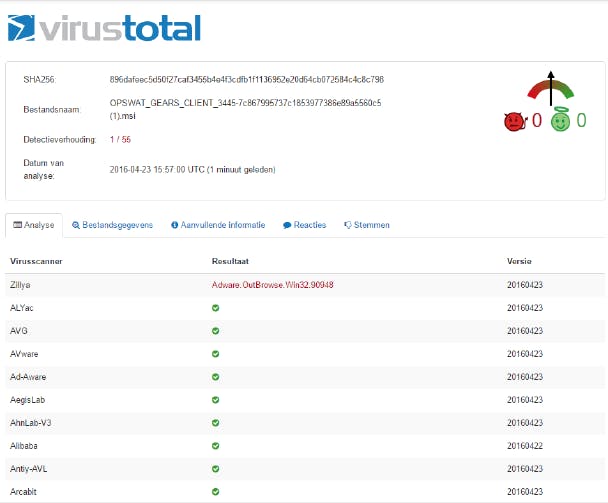Click the AVG scanner name
The height and width of the screenshot is (503, 608).
[x=19, y=331]
